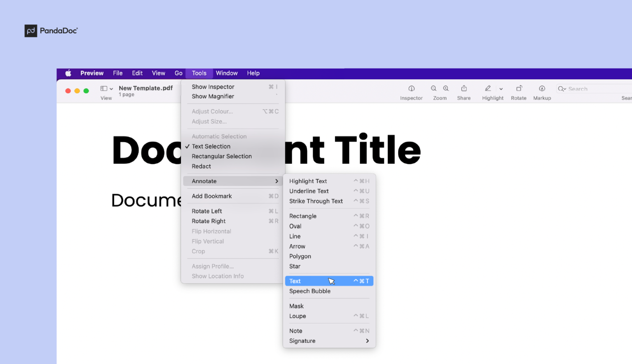This screenshot has width=632, height=364.
Task: Choose Add Bookmark
Action: (212, 196)
